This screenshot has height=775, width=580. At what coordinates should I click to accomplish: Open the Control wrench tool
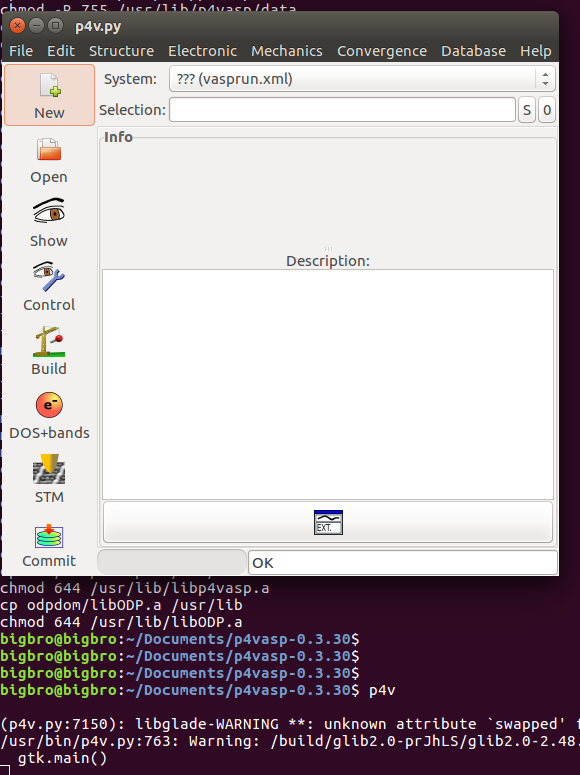(49, 276)
